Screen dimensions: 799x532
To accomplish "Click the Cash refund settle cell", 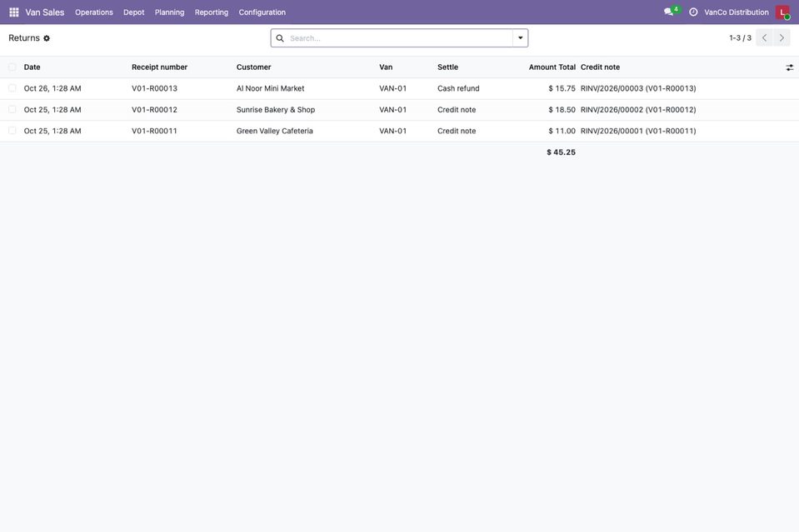I will (x=458, y=88).
